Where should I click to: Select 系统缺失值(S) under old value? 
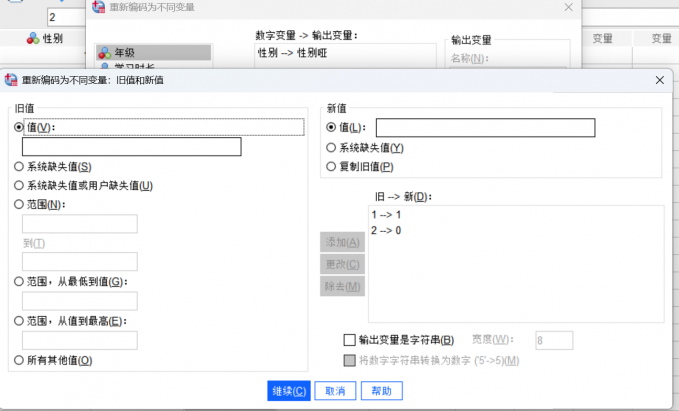[19, 166]
